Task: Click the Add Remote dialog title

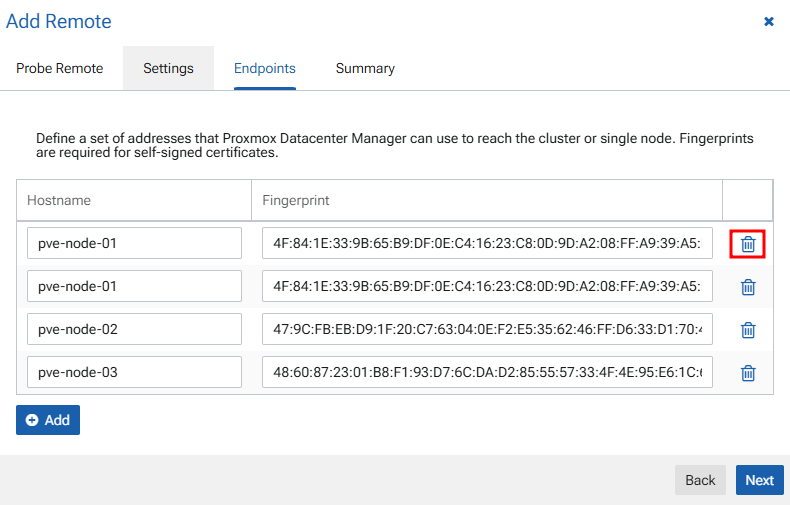Action: pyautogui.click(x=58, y=21)
